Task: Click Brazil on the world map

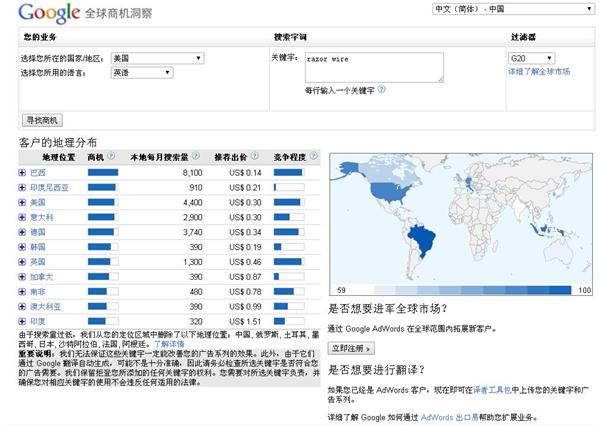Action: pyautogui.click(x=421, y=240)
